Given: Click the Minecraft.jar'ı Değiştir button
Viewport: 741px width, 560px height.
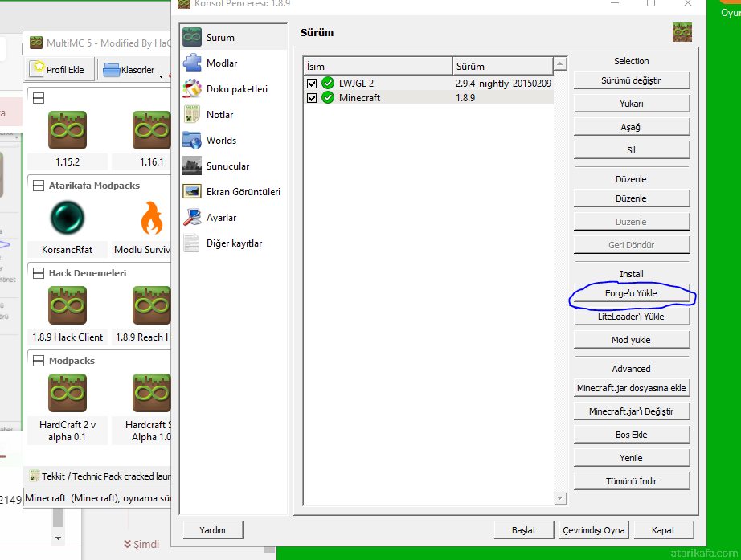Looking at the screenshot, I should [x=632, y=411].
